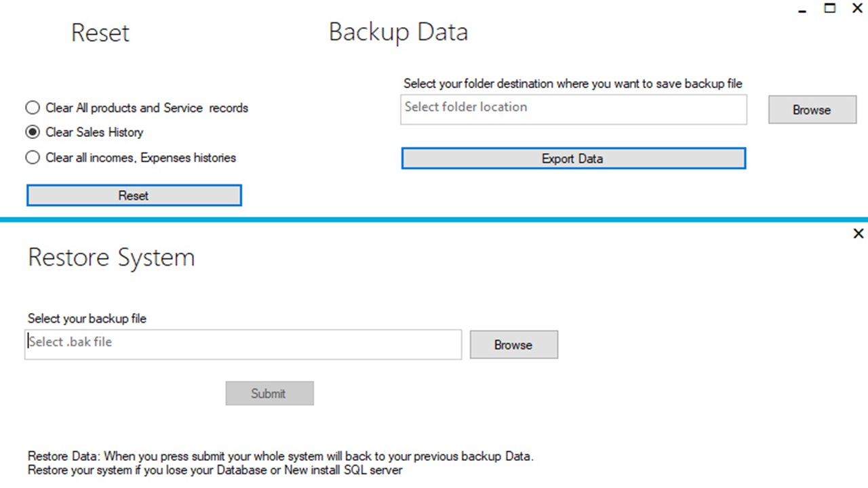Viewport: 868px width, 488px height.
Task: Maximize the application window
Action: coord(829,8)
